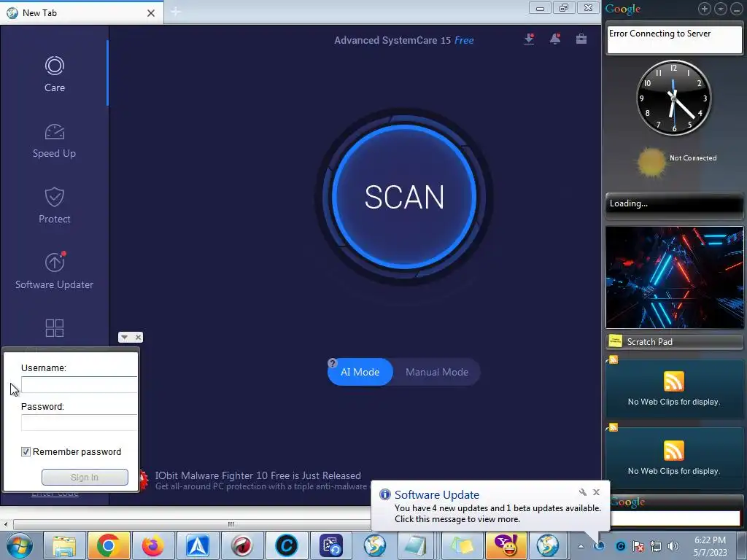The width and height of the screenshot is (747, 560).
Task: Click the "Error Connecting to Server" message
Action: pos(659,34)
